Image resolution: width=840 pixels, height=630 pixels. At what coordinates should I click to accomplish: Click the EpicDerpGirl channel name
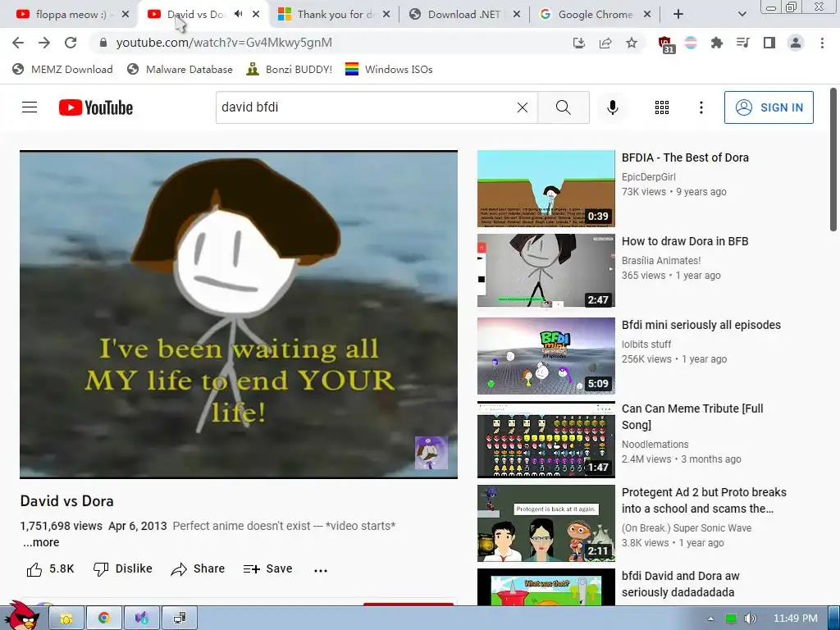(648, 177)
